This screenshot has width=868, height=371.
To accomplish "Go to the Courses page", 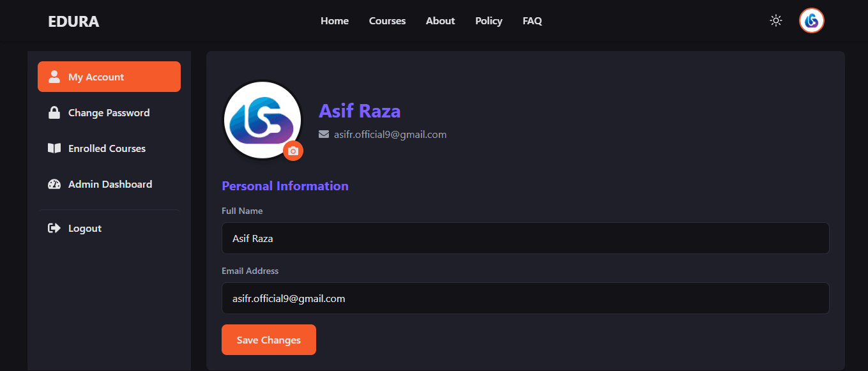I will click(387, 21).
